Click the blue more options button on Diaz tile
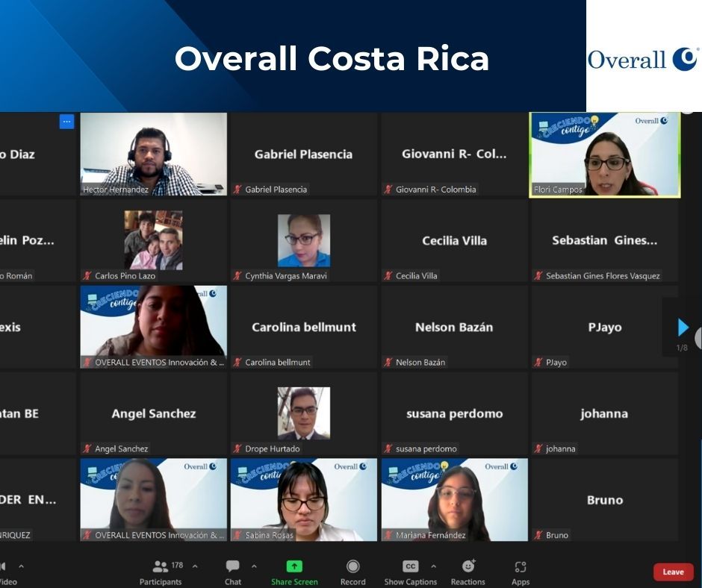The width and height of the screenshot is (702, 588). [x=67, y=122]
